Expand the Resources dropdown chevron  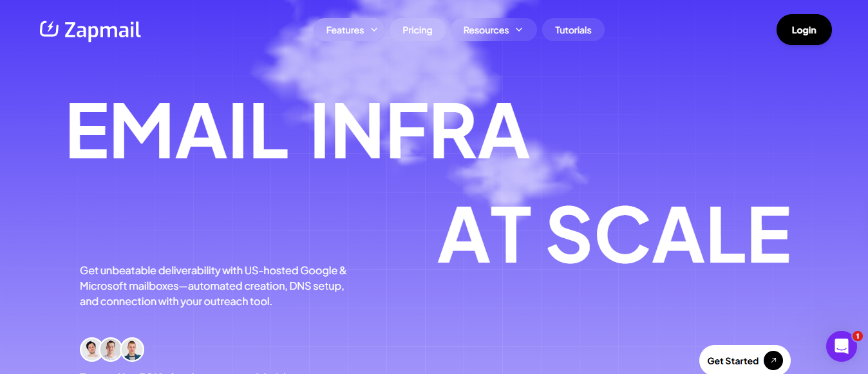coord(519,30)
